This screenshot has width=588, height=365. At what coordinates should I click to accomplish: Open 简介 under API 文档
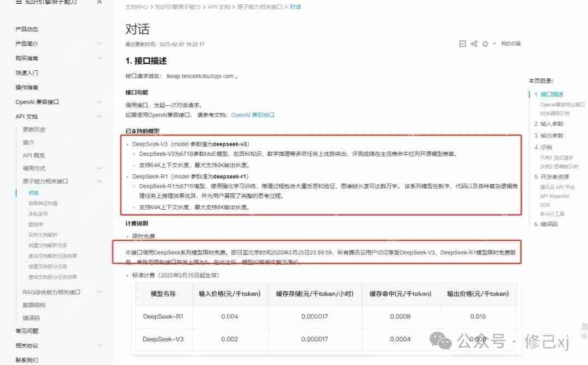tap(28, 143)
